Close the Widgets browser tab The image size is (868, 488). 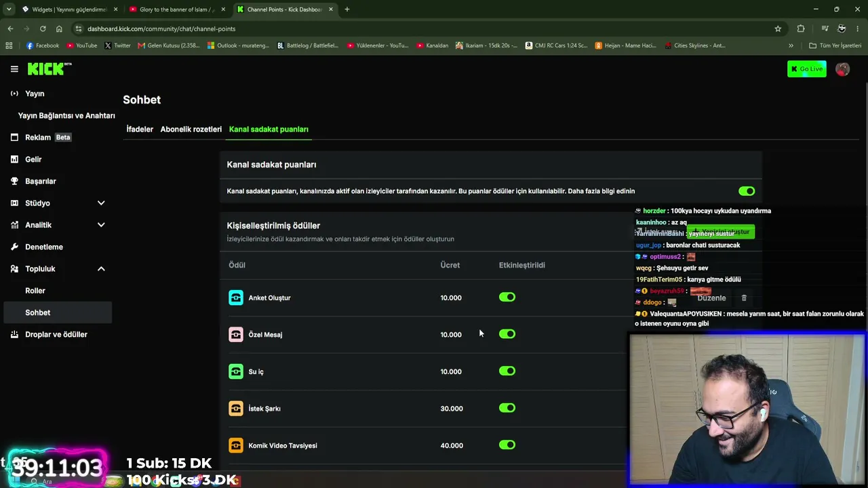point(116,9)
